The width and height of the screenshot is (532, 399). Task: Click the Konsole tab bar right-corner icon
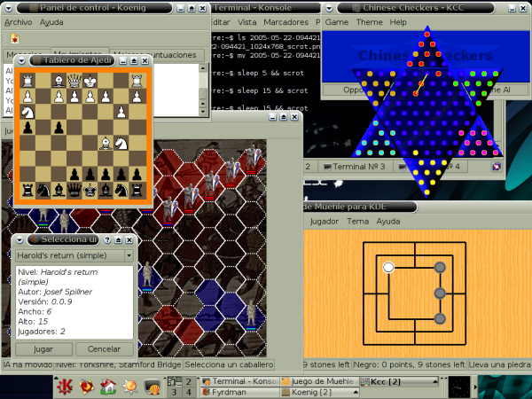[x=497, y=167]
